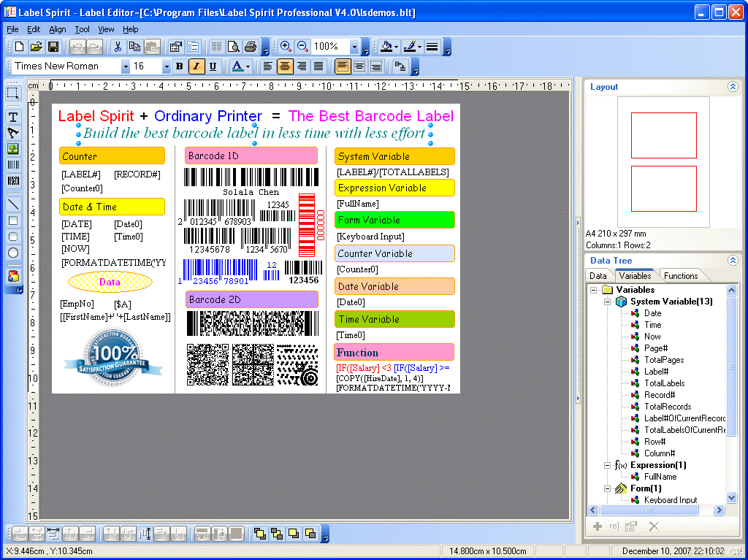Choose the Picture insert tool

coord(13,148)
